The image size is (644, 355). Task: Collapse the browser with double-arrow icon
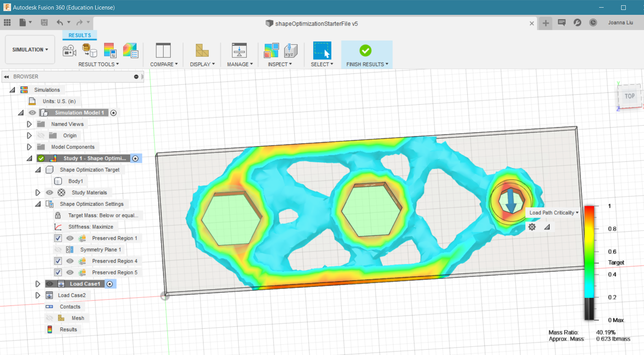click(x=6, y=76)
